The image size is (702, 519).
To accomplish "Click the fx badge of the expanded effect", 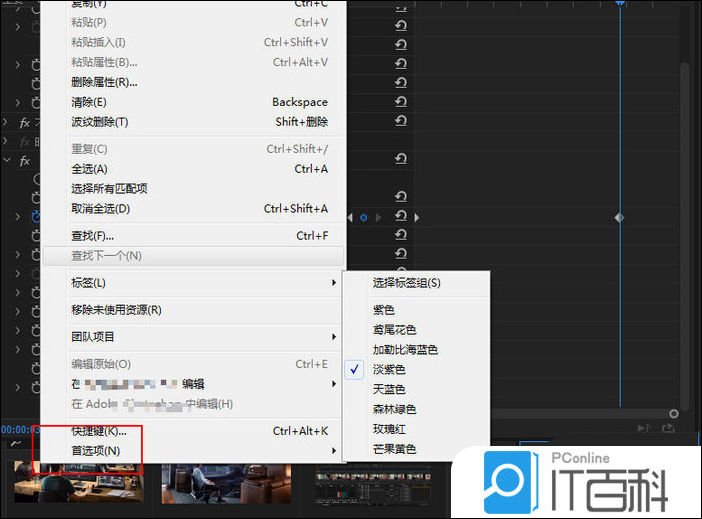I will click(25, 161).
